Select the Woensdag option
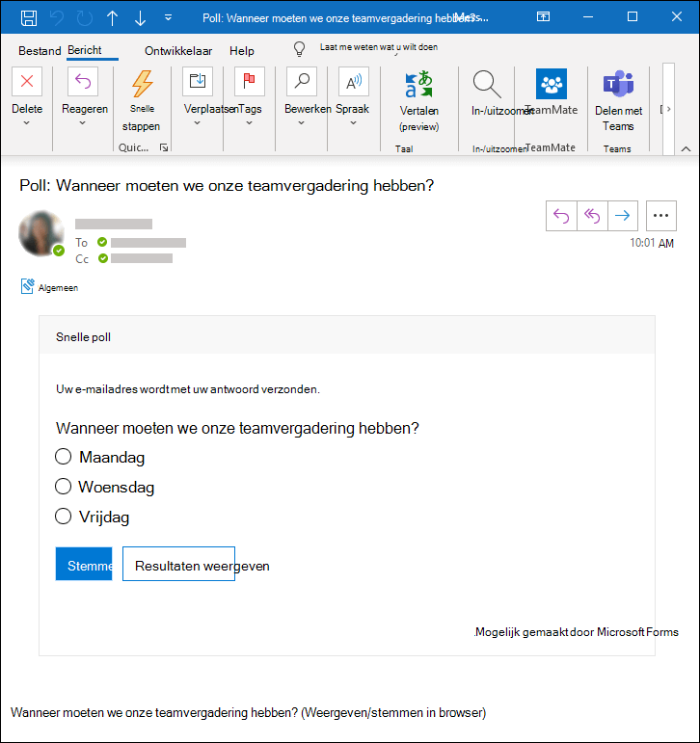Screen dimensions: 700x743 (x=63, y=486)
